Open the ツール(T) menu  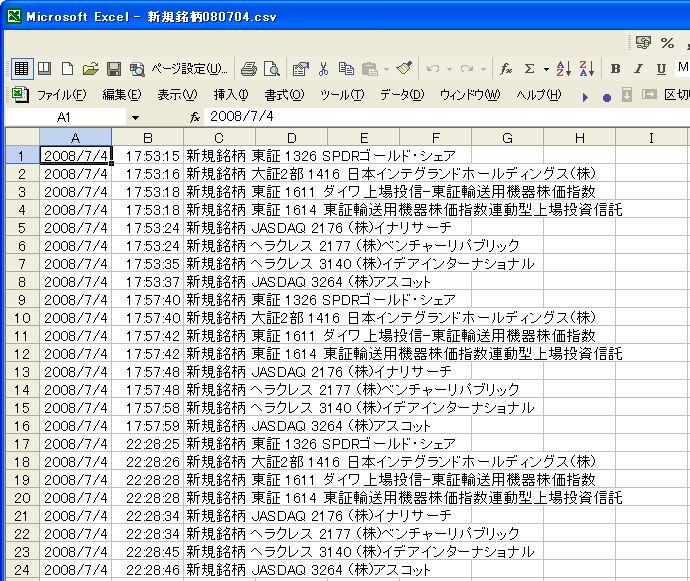pos(342,95)
